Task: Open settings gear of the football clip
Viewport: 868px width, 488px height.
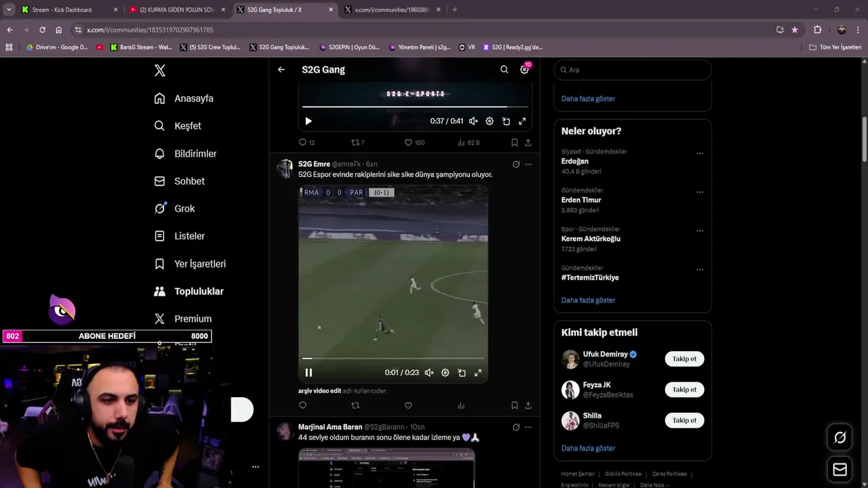Action: click(x=446, y=373)
